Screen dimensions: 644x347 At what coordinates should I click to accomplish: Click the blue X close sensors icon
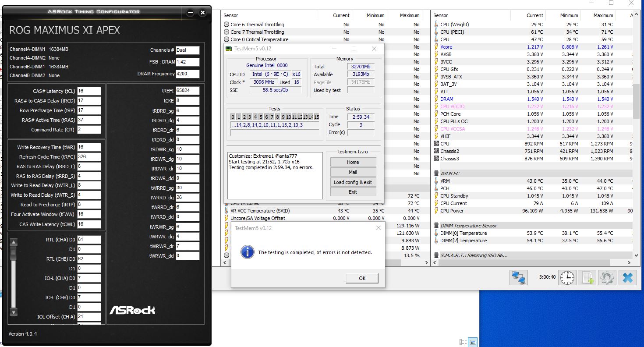[x=627, y=278]
